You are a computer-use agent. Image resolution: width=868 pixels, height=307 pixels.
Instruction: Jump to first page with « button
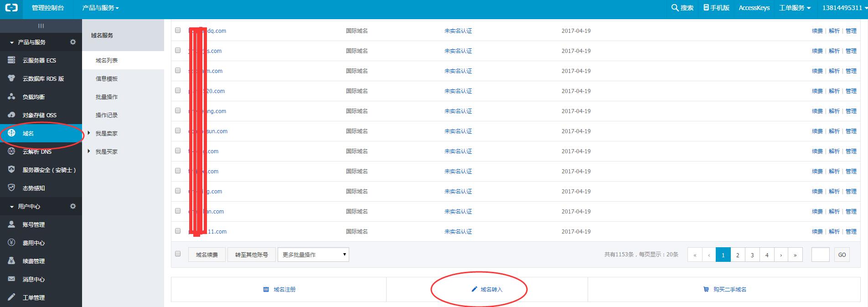tap(695, 255)
